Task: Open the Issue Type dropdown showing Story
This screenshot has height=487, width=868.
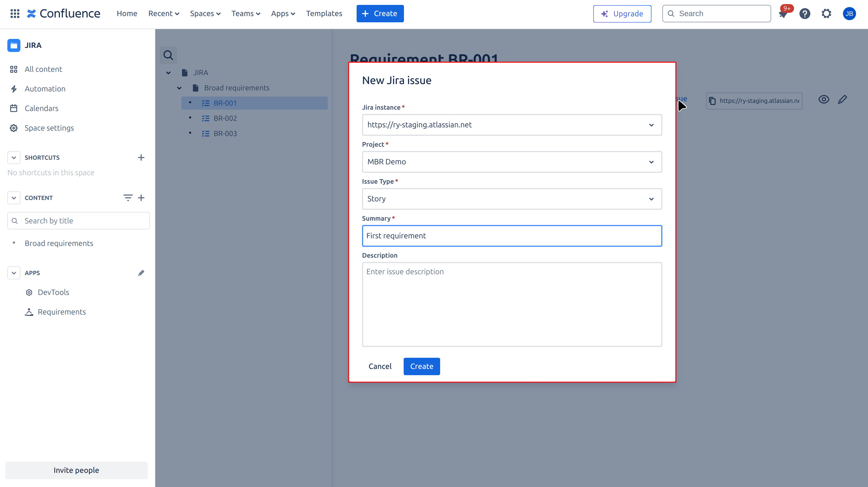Action: 512,199
